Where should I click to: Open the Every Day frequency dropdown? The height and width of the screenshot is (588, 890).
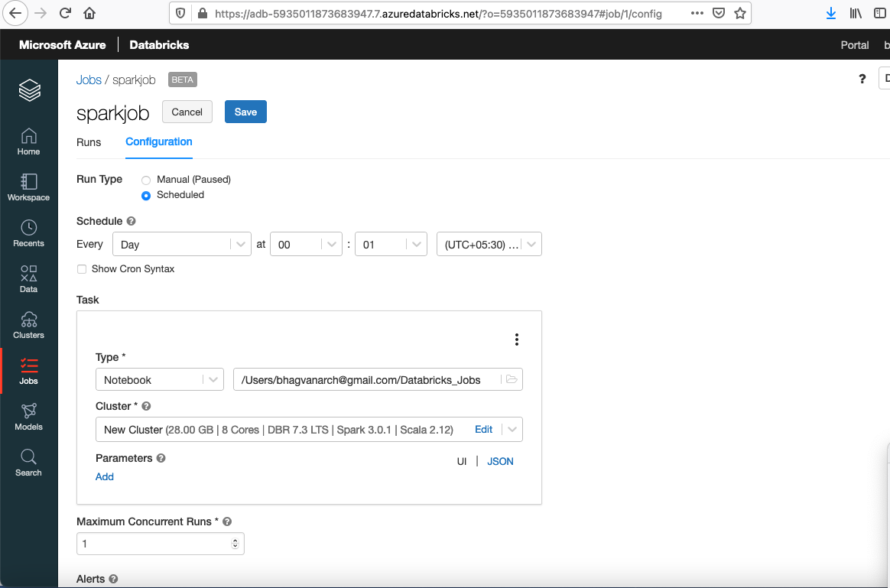pyautogui.click(x=182, y=244)
